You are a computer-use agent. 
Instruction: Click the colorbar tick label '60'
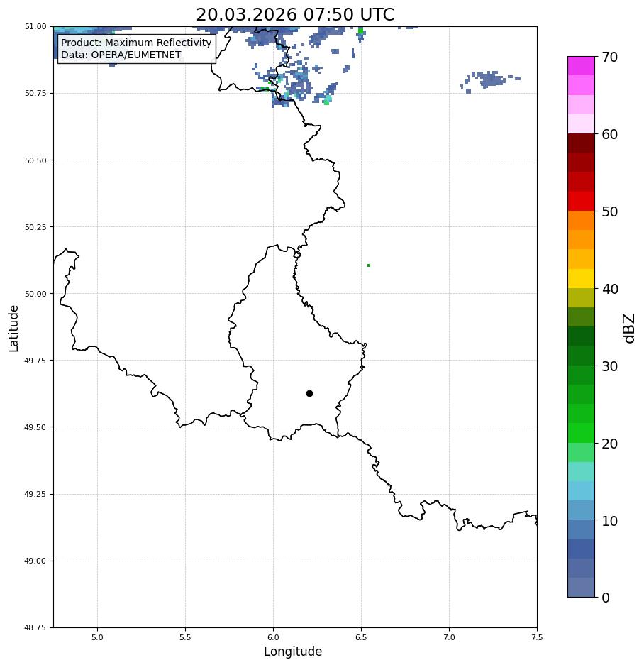coord(610,134)
